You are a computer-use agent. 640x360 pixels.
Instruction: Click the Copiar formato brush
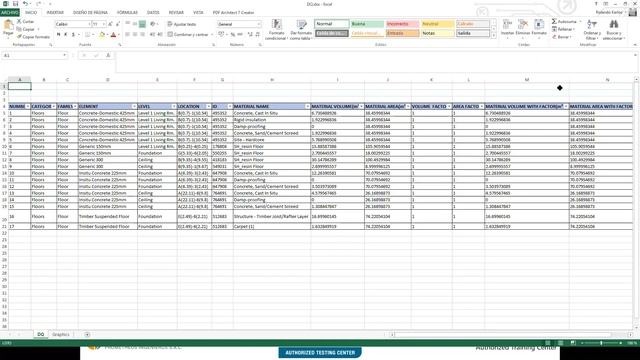click(x=33, y=37)
